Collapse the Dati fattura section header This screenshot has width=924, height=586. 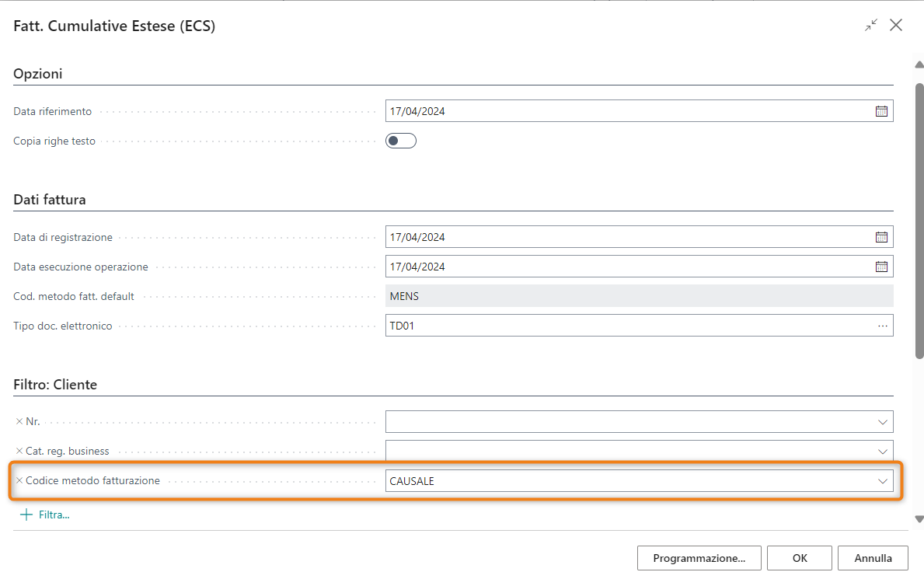click(x=50, y=200)
